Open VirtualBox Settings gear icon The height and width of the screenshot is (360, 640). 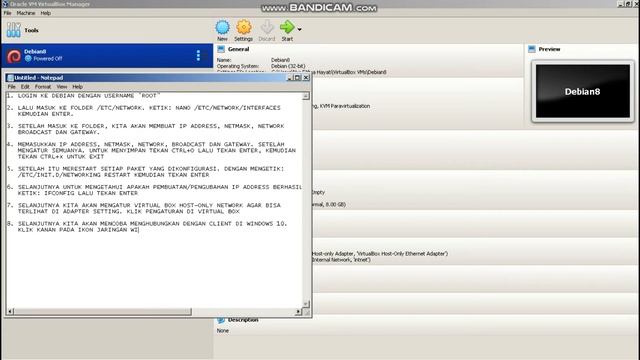[244, 27]
